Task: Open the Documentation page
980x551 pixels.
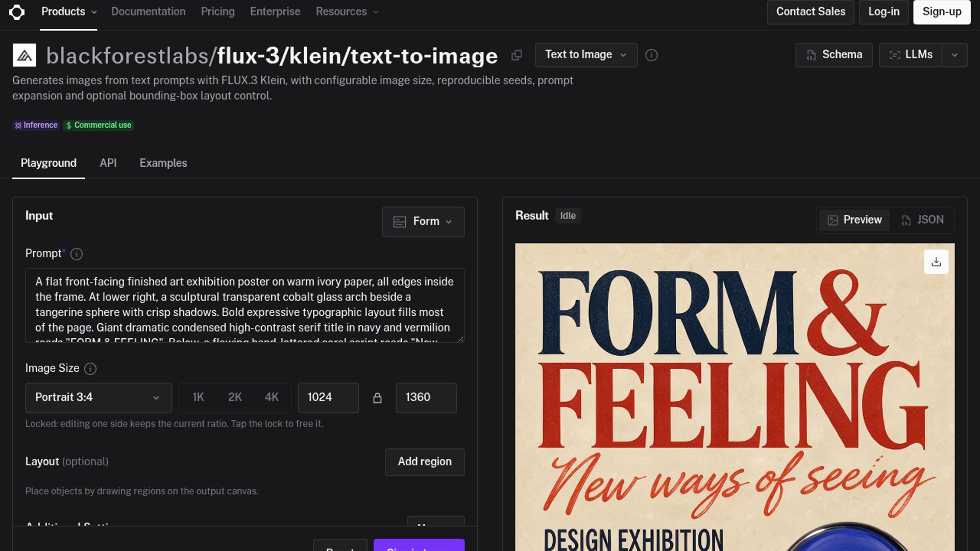Action: coord(149,12)
